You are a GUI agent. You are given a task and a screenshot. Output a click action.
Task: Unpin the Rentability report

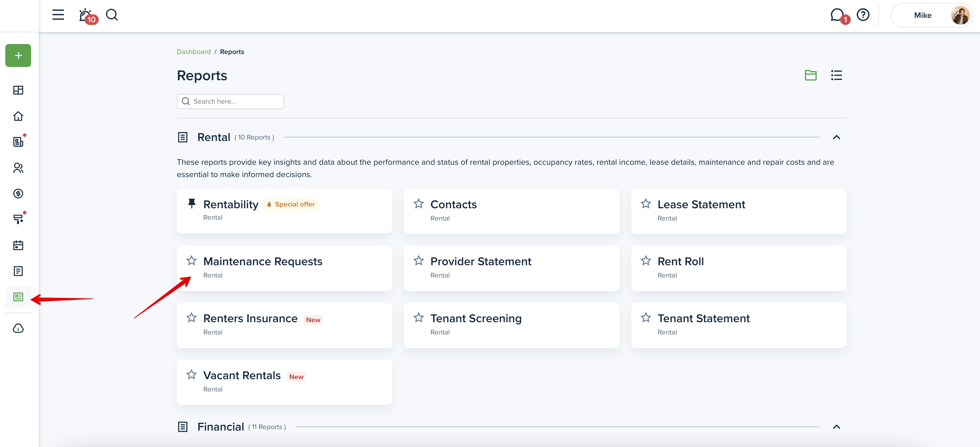[192, 204]
